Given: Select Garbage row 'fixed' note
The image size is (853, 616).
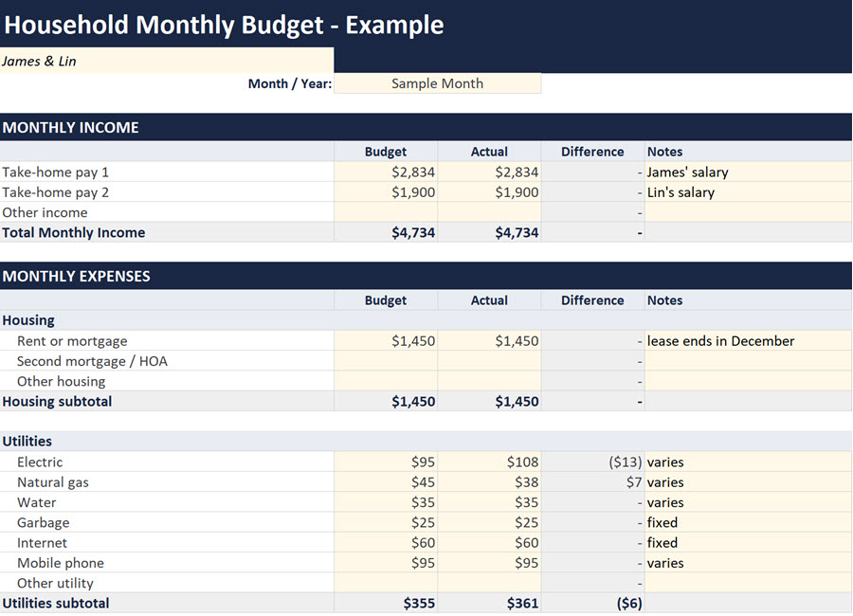Looking at the screenshot, I should [x=748, y=522].
